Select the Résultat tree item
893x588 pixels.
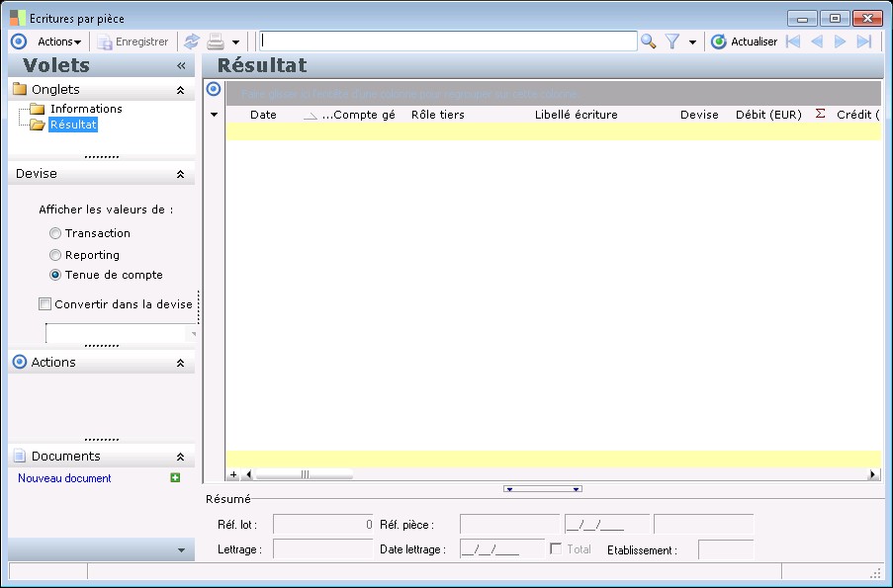[73, 125]
